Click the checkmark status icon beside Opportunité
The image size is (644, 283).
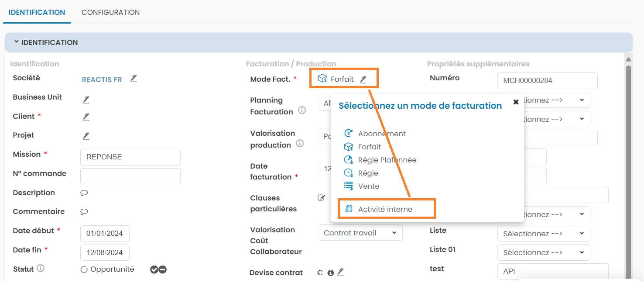click(x=154, y=269)
